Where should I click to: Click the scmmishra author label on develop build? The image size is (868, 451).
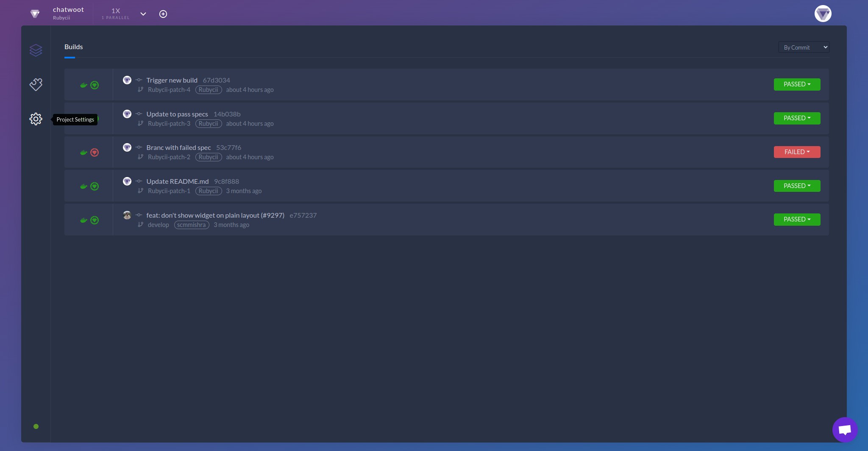click(191, 225)
